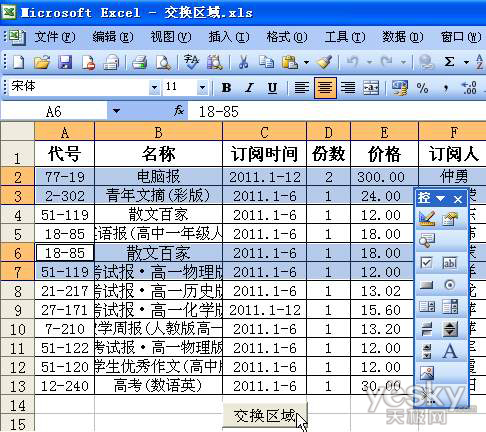
Task: Select the List Box control
Action: [x=427, y=307]
